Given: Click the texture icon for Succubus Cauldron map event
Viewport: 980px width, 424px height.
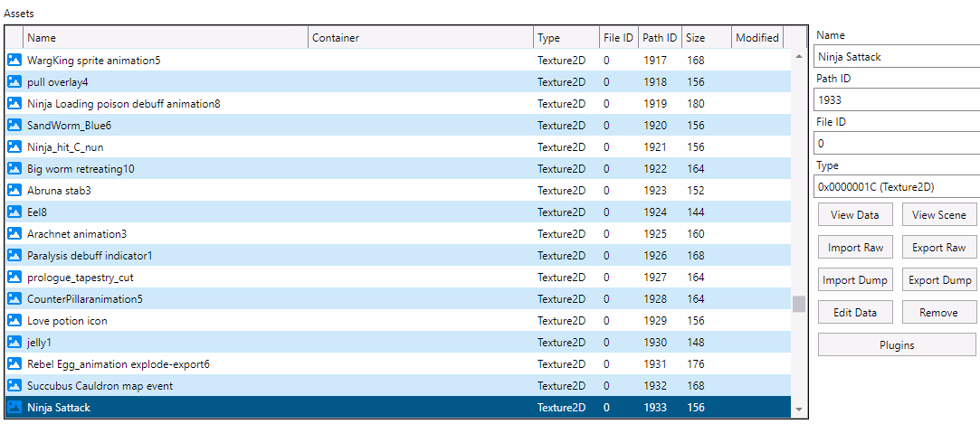Looking at the screenshot, I should coord(14,386).
